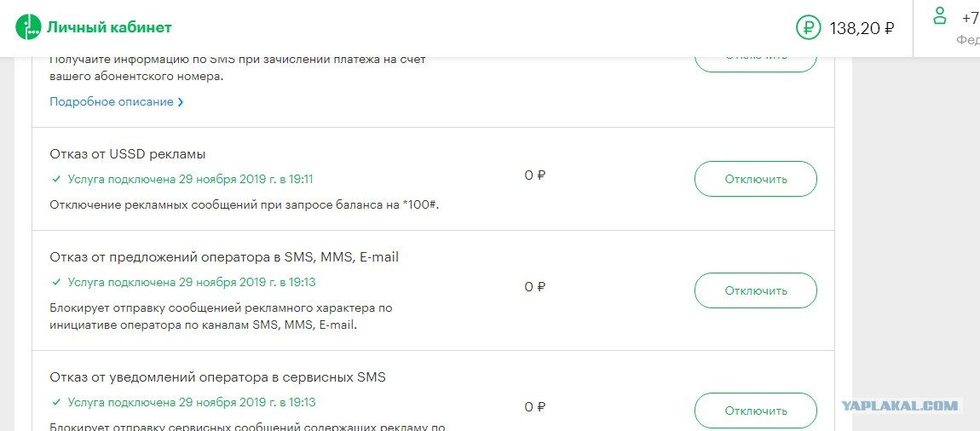The height and width of the screenshot is (431, 980).
Task: Select Отказ от предложений оператора в SMS title
Action: point(224,256)
